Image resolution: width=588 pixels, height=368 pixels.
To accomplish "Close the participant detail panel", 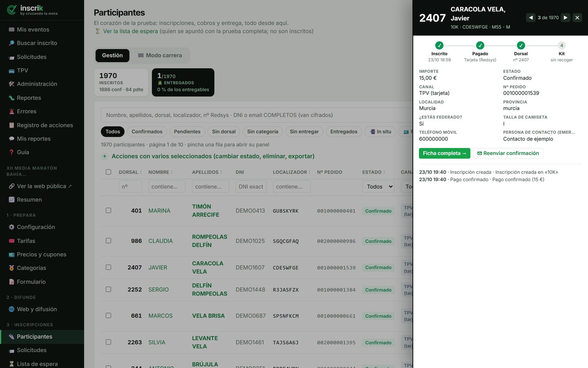I will click(577, 18).
